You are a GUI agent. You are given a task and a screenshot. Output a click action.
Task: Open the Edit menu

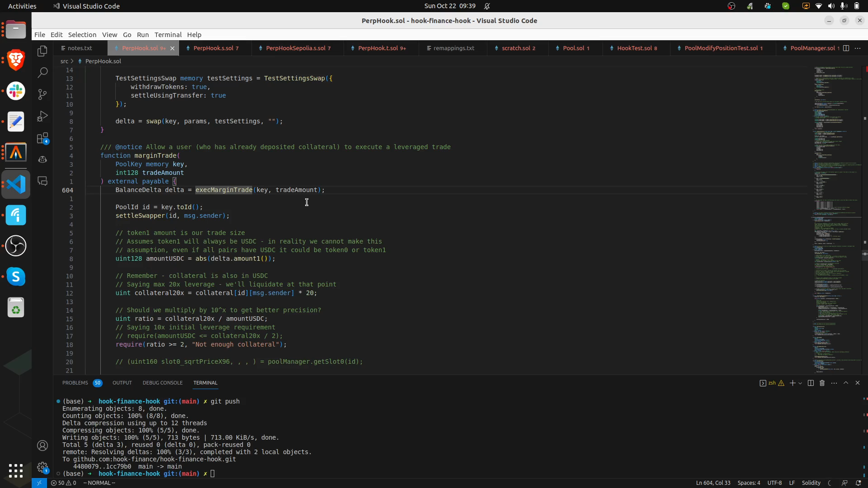[57, 35]
